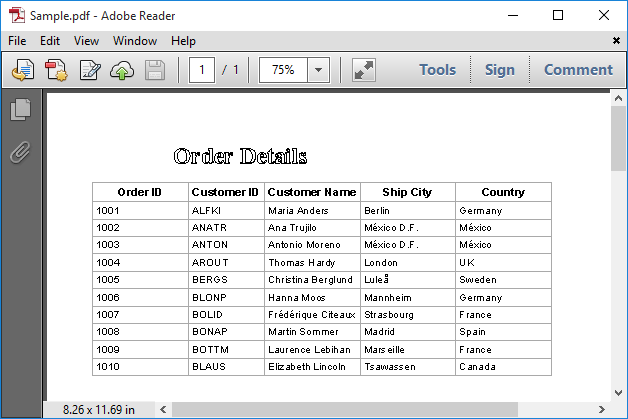628x419 pixels.
Task: Click the fill and sign document icon
Action: tap(90, 70)
